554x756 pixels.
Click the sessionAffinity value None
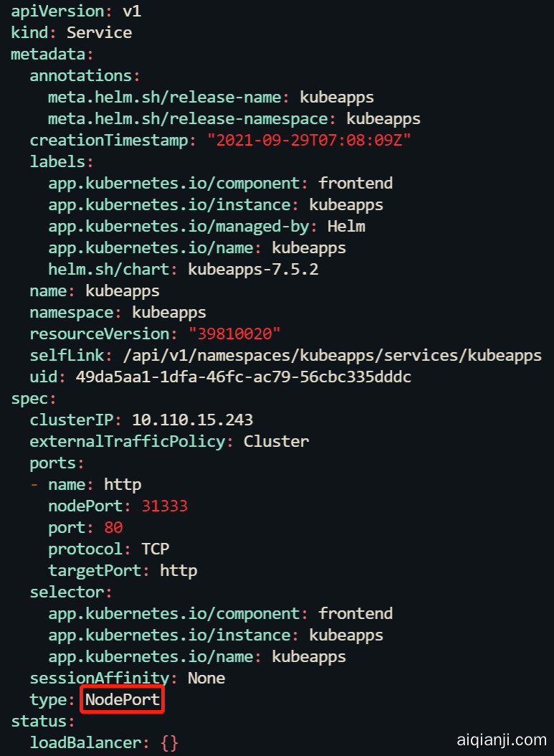tap(206, 679)
